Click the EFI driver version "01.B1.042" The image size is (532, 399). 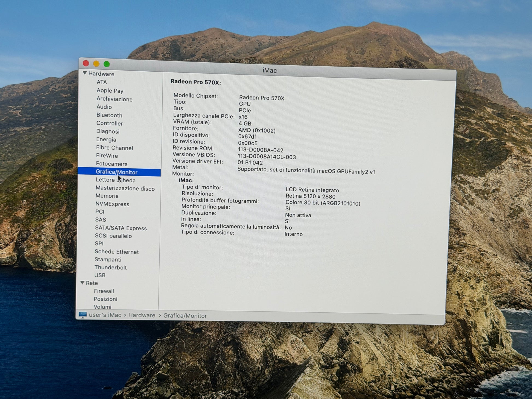pyautogui.click(x=250, y=163)
